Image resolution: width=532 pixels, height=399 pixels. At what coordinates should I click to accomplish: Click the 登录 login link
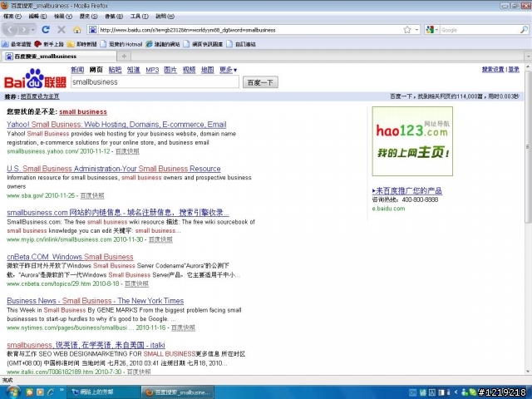coord(514,69)
